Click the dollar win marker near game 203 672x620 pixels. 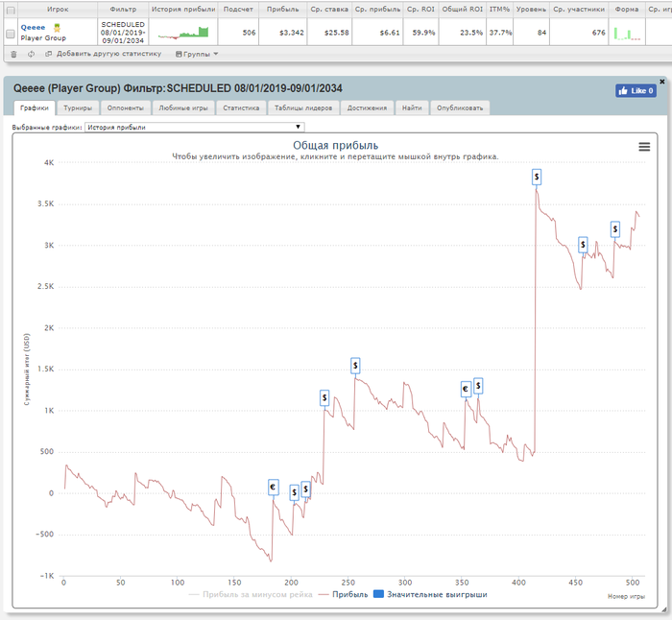pyautogui.click(x=294, y=492)
